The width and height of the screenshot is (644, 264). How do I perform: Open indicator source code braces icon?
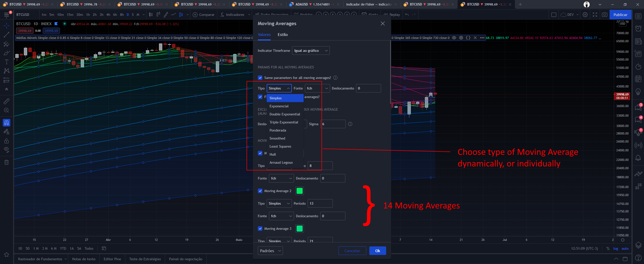pyautogui.click(x=468, y=38)
